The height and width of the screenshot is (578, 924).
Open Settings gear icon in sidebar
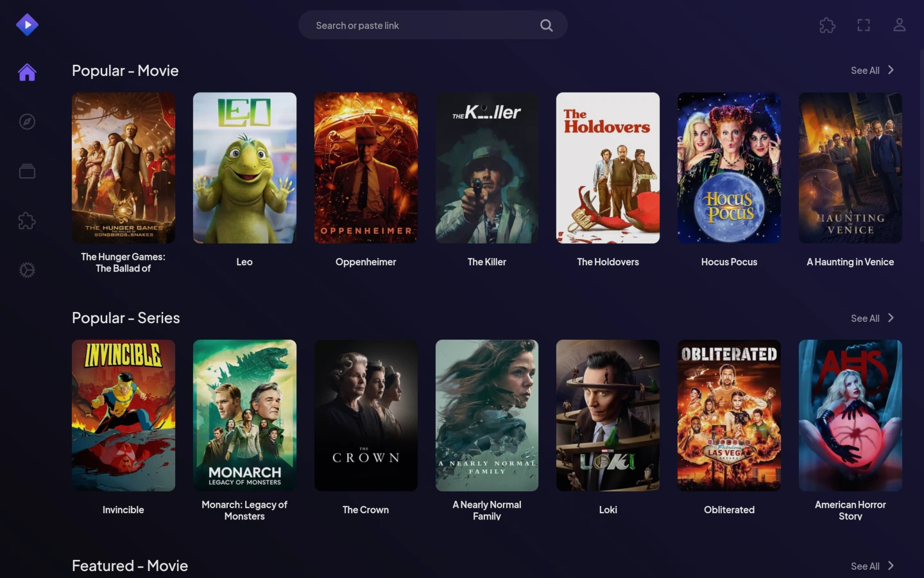[27, 270]
